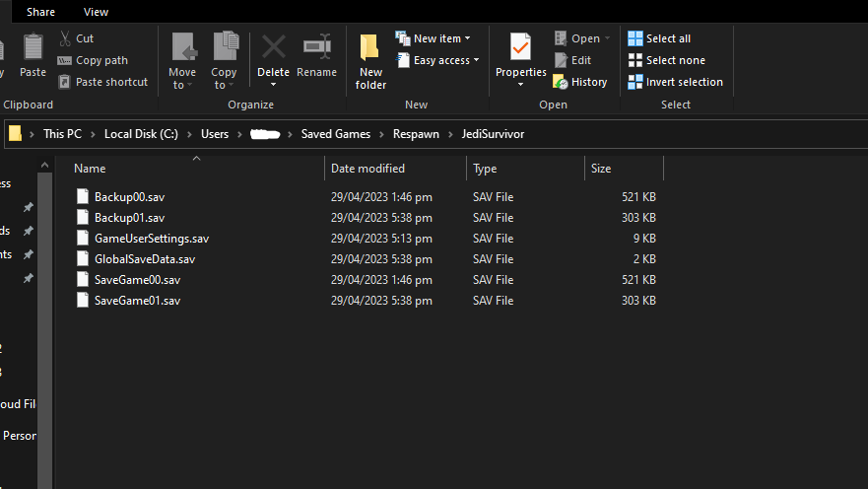Click the History icon
The image size is (868, 489).
pos(561,82)
